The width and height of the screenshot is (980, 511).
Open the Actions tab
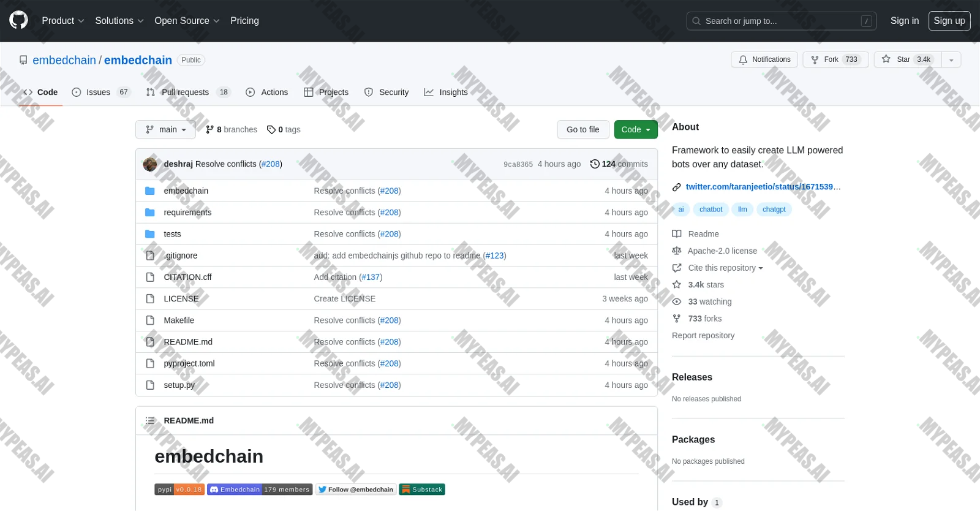pyautogui.click(x=266, y=92)
